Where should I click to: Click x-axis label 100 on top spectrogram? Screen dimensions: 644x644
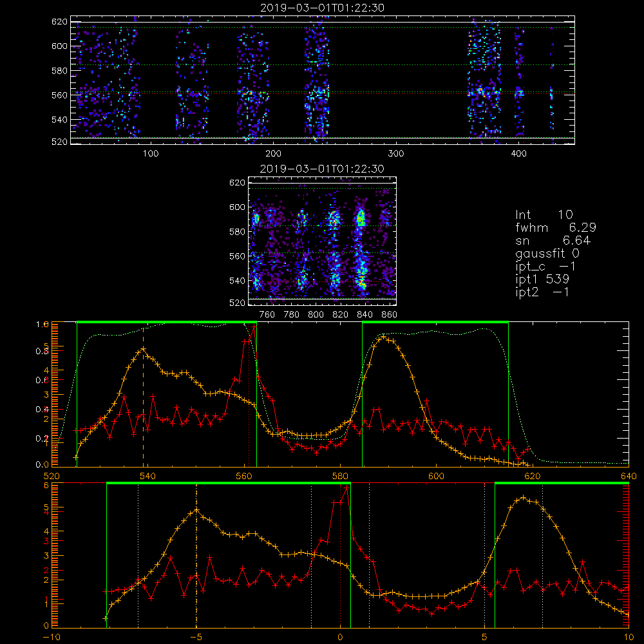point(151,154)
